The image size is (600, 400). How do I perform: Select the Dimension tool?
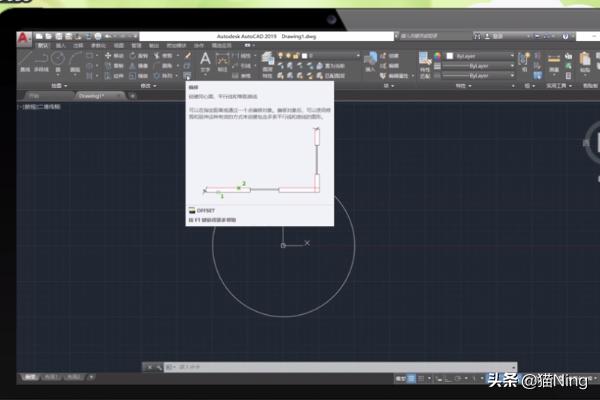(222, 62)
